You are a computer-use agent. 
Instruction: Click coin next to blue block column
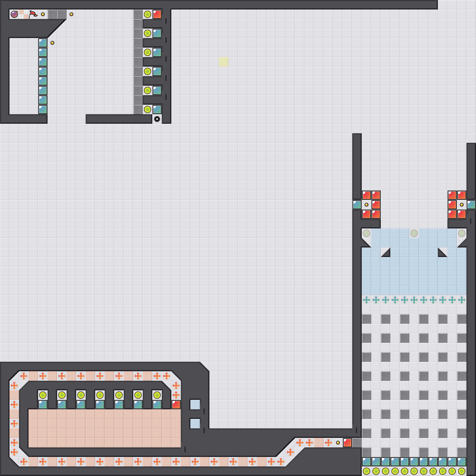point(52,43)
